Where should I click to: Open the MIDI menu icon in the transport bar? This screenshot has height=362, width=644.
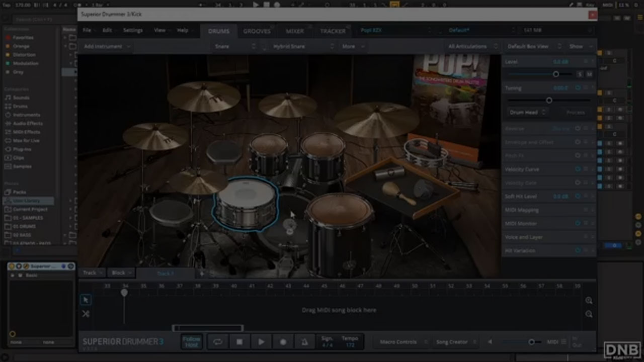click(563, 342)
